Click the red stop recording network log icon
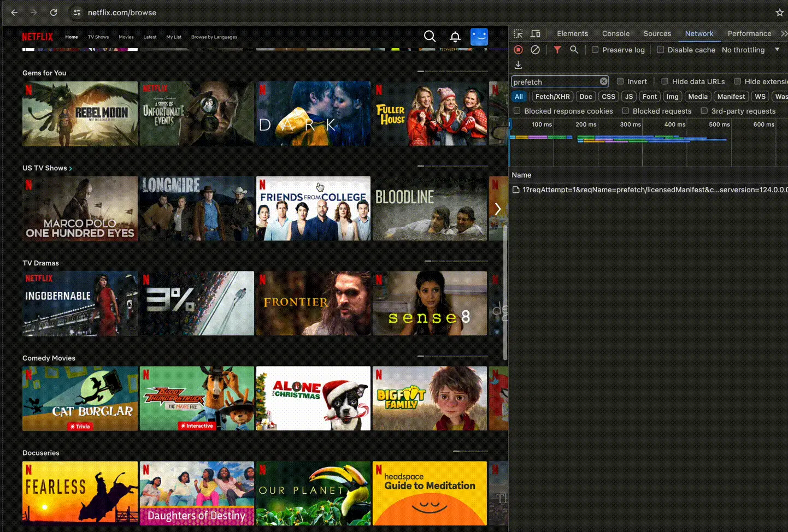This screenshot has height=532, width=788. click(518, 50)
